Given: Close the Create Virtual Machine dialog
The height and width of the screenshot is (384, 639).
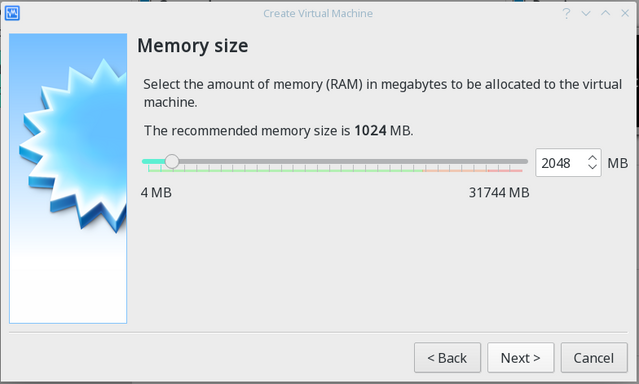Looking at the screenshot, I should click(625, 13).
